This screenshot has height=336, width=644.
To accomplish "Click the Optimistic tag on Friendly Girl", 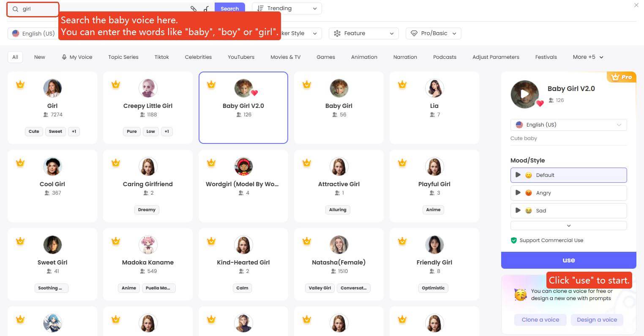I will (x=433, y=288).
